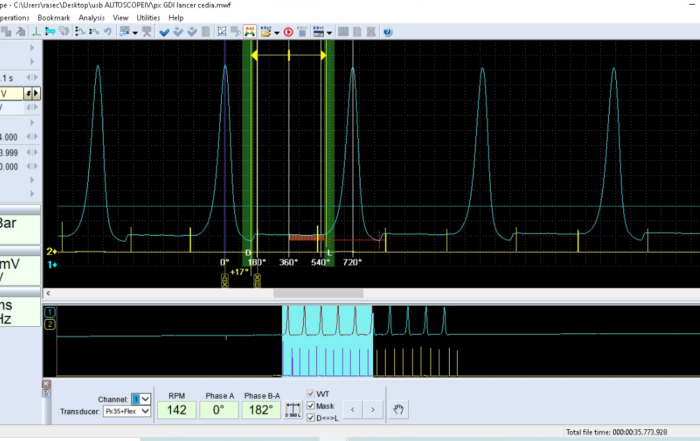Close the phase analysis panel
Image resolution: width=700 pixels, height=441 pixels.
tap(47, 384)
